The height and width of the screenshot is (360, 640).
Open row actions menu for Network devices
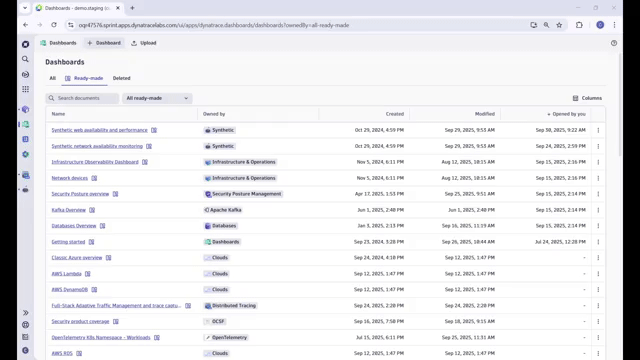pos(598,178)
